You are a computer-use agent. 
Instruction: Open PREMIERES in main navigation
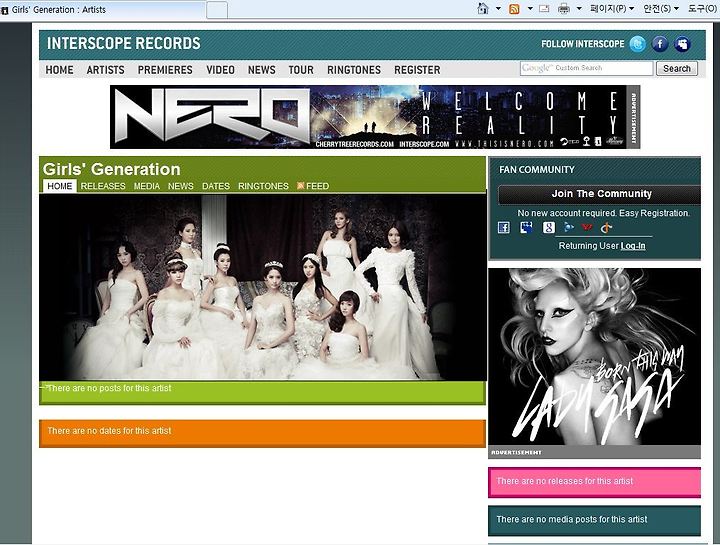pos(165,70)
